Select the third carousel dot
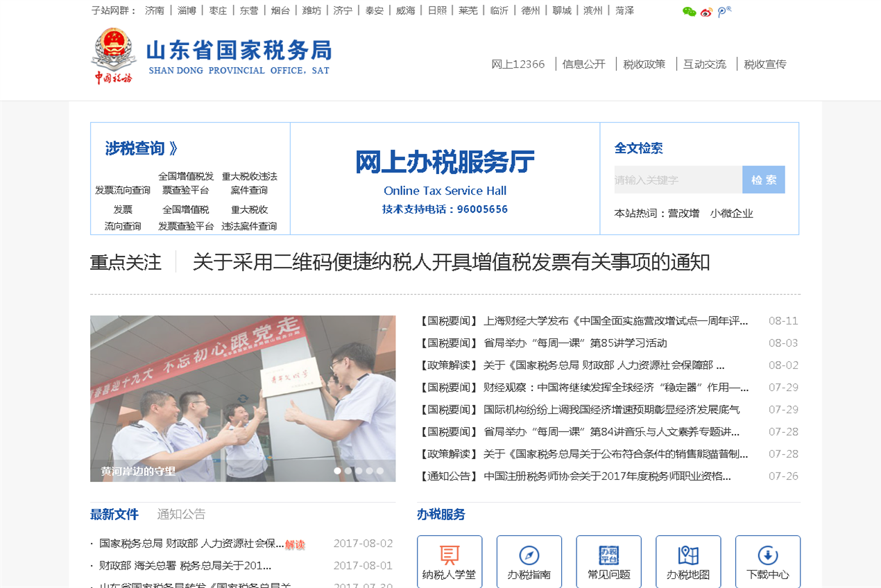Screen dimensions: 881x588 [359, 471]
